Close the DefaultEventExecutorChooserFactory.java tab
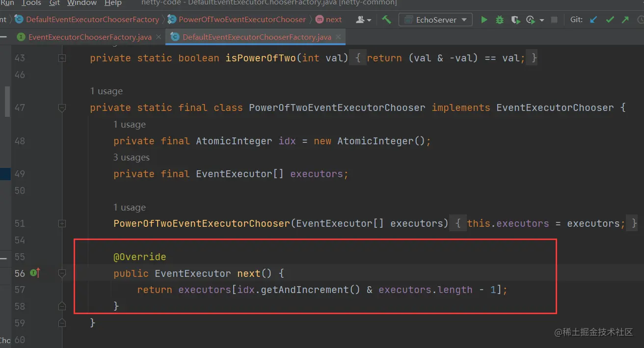Viewport: 644px width, 348px height. pyautogui.click(x=337, y=37)
